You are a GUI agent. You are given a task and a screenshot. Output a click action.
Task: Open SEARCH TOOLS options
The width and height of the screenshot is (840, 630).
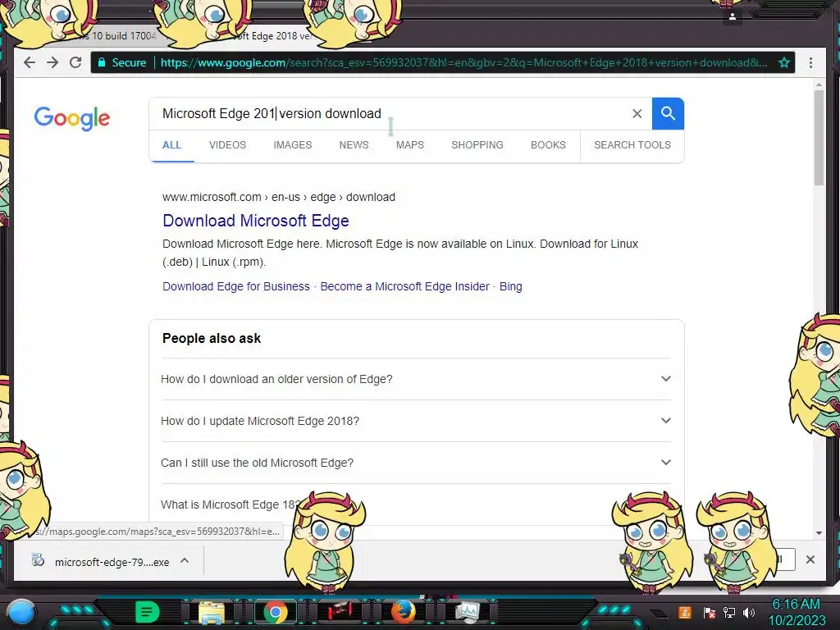point(632,145)
